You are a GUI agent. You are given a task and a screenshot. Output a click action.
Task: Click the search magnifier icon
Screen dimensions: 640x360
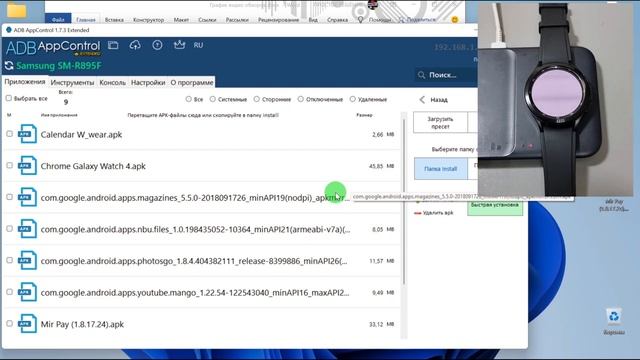pos(422,75)
